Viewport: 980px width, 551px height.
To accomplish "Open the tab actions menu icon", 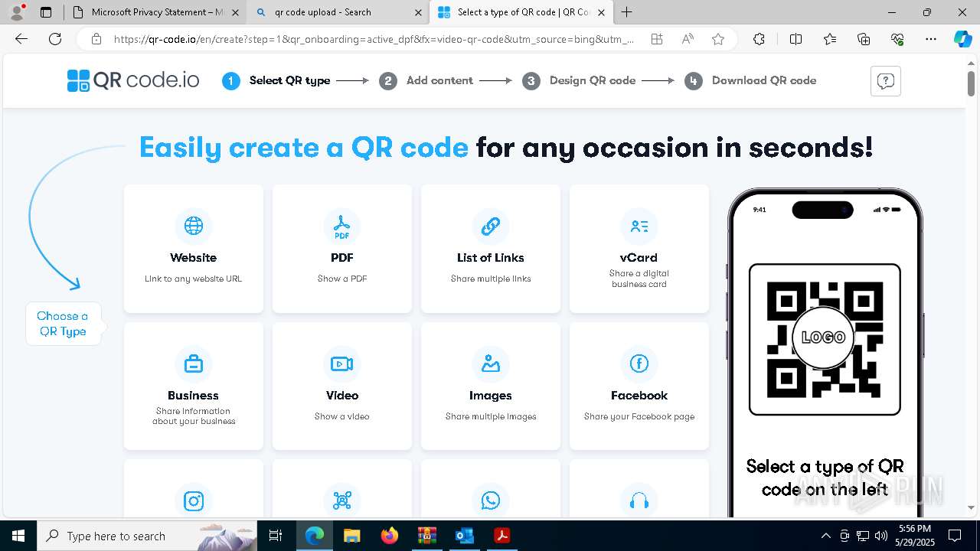I will tap(46, 12).
